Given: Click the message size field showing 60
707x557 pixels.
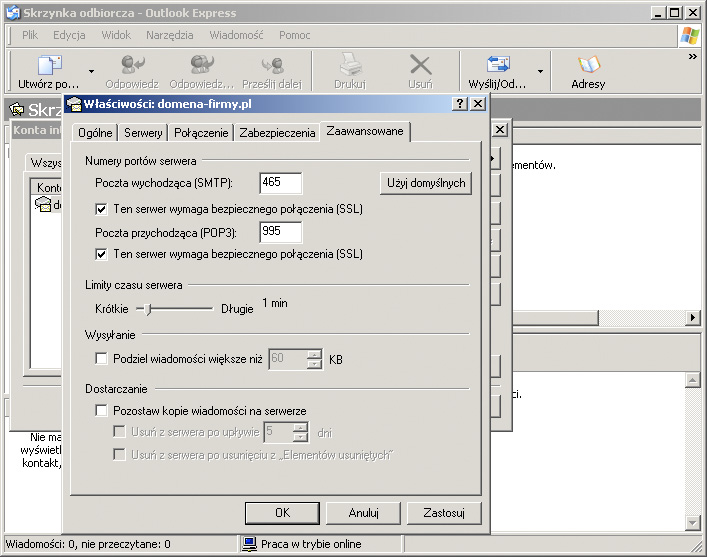Looking at the screenshot, I should [288, 359].
